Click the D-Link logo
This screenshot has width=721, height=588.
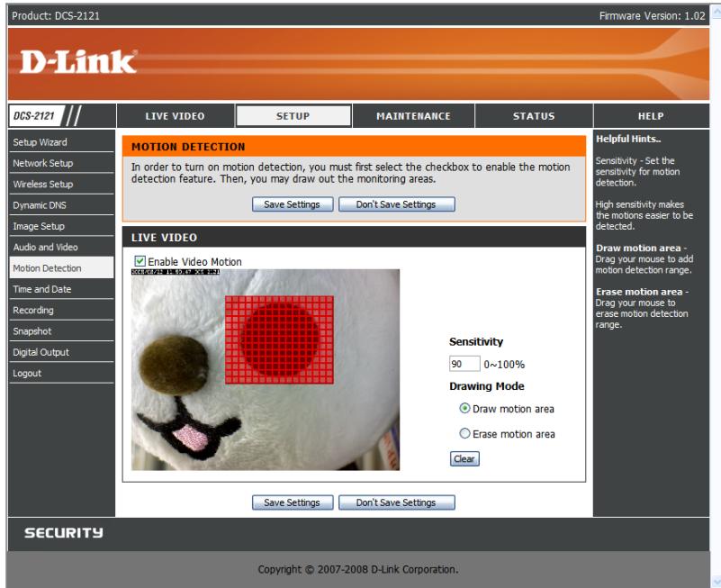pos(77,62)
